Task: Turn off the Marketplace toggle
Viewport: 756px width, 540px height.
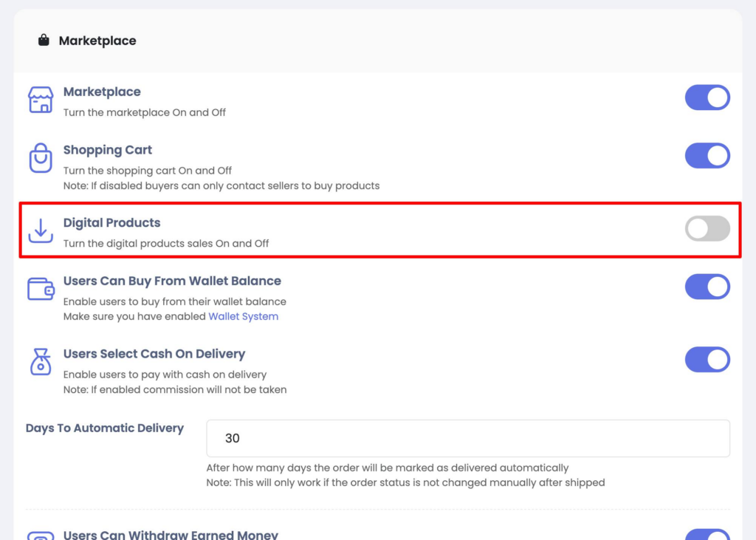Action: click(x=707, y=98)
